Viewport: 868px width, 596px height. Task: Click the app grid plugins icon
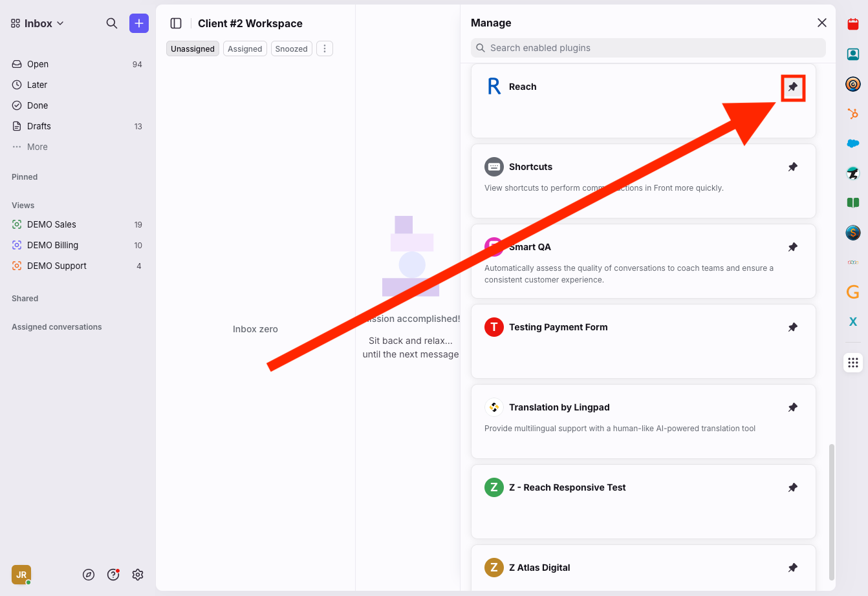[852, 363]
